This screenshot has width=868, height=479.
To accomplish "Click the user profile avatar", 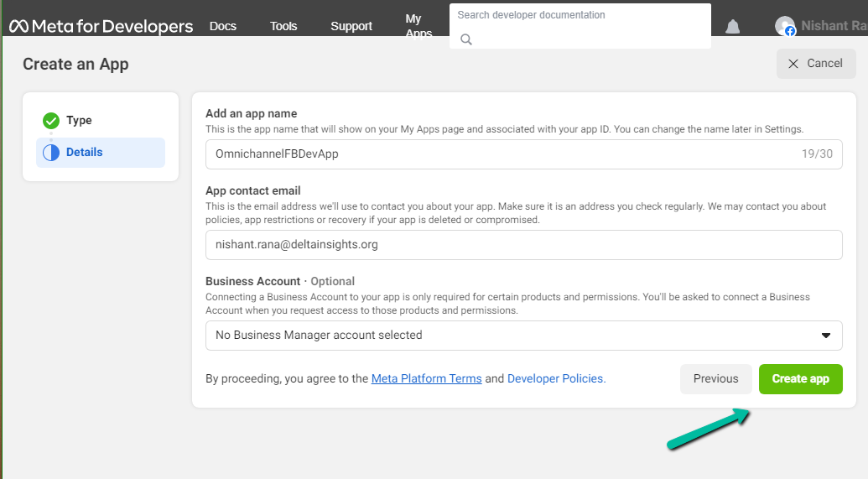I will point(784,26).
